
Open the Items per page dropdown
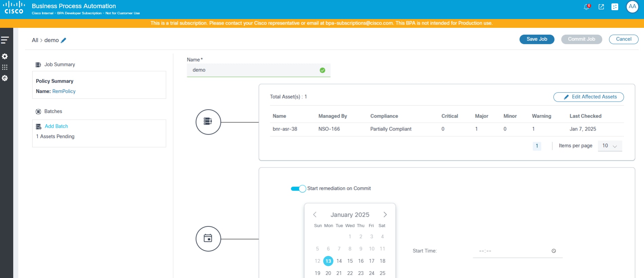(x=610, y=146)
